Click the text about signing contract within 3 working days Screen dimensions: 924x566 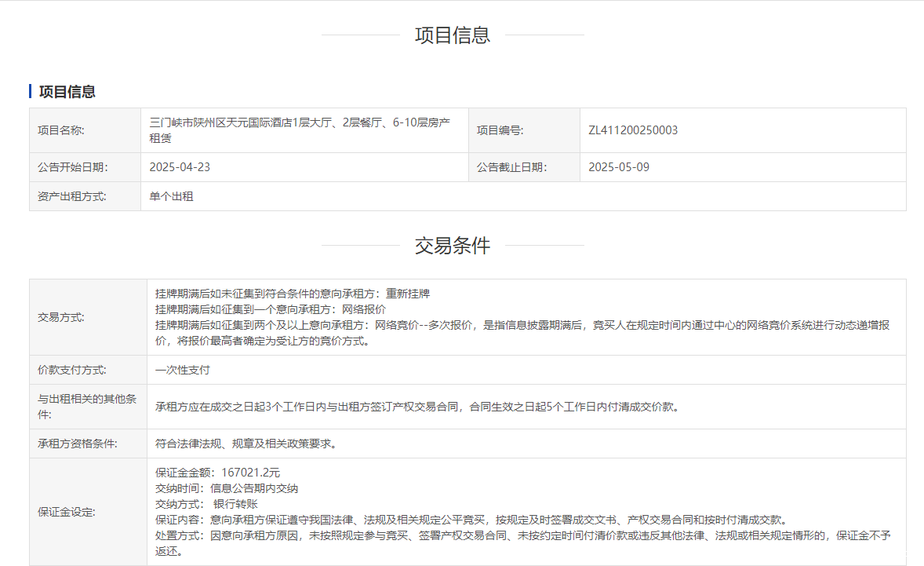coord(417,407)
